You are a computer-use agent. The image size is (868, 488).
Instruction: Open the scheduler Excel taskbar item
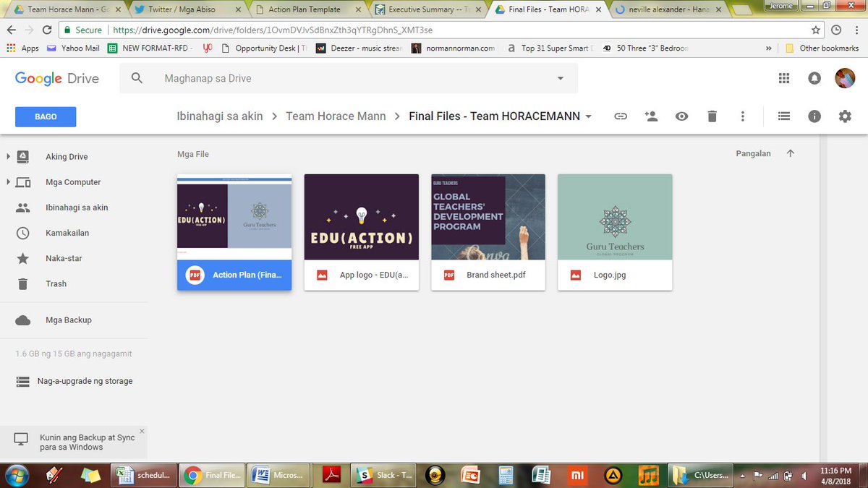[x=144, y=475]
